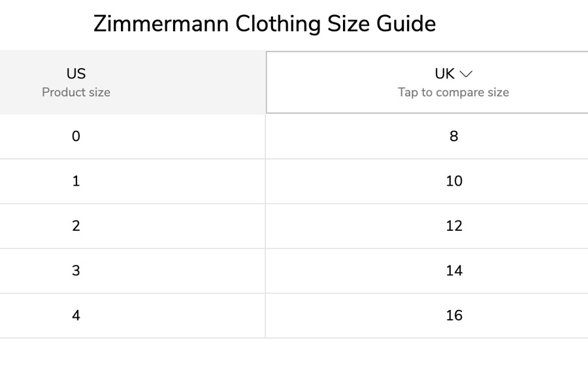Click the chevron icon beside UK
This screenshot has width=588, height=374.
pyautogui.click(x=466, y=74)
